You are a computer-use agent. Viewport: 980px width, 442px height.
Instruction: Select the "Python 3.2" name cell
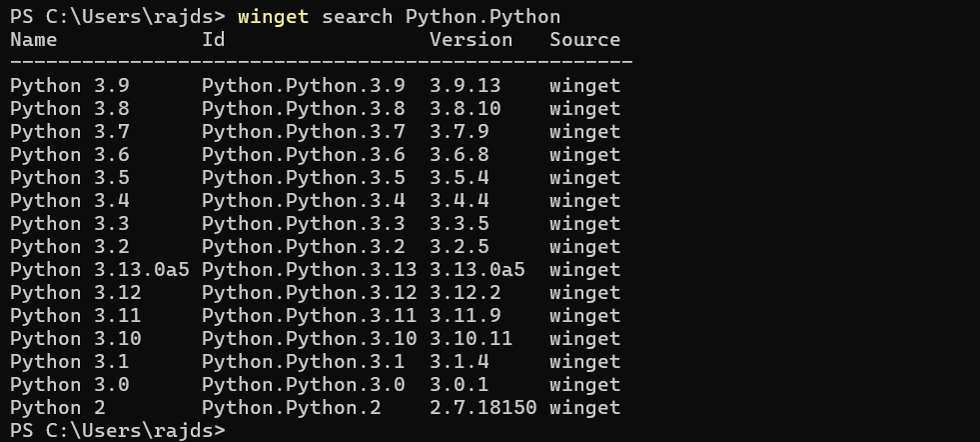tap(69, 247)
